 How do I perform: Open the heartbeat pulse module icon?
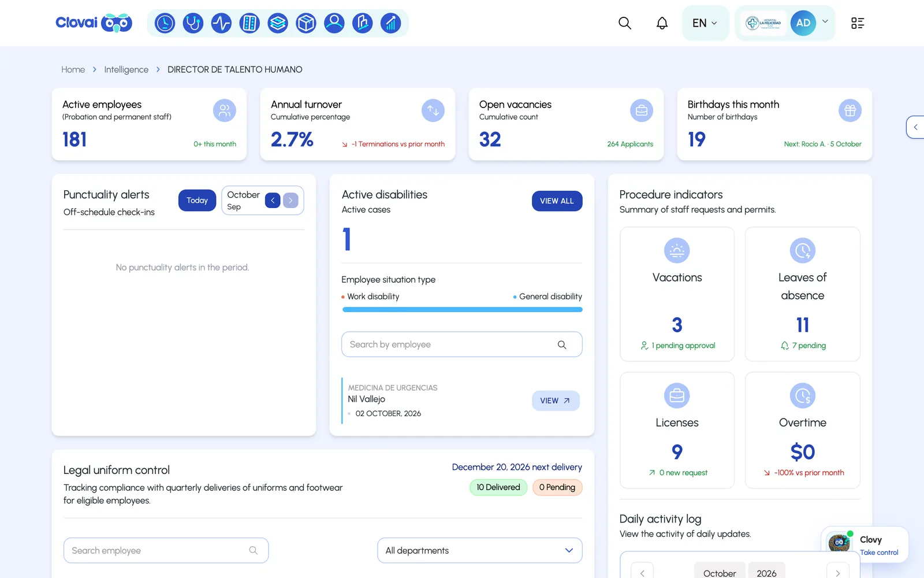221,23
